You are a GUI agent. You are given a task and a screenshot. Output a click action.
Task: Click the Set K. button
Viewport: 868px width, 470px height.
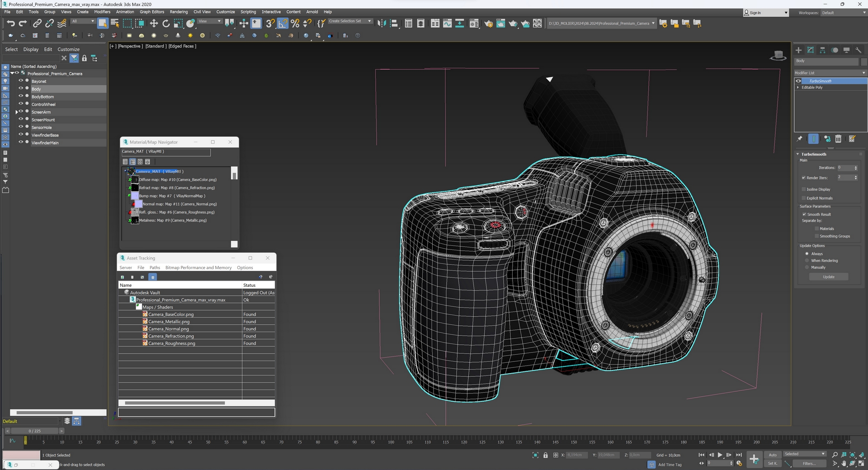(x=773, y=463)
